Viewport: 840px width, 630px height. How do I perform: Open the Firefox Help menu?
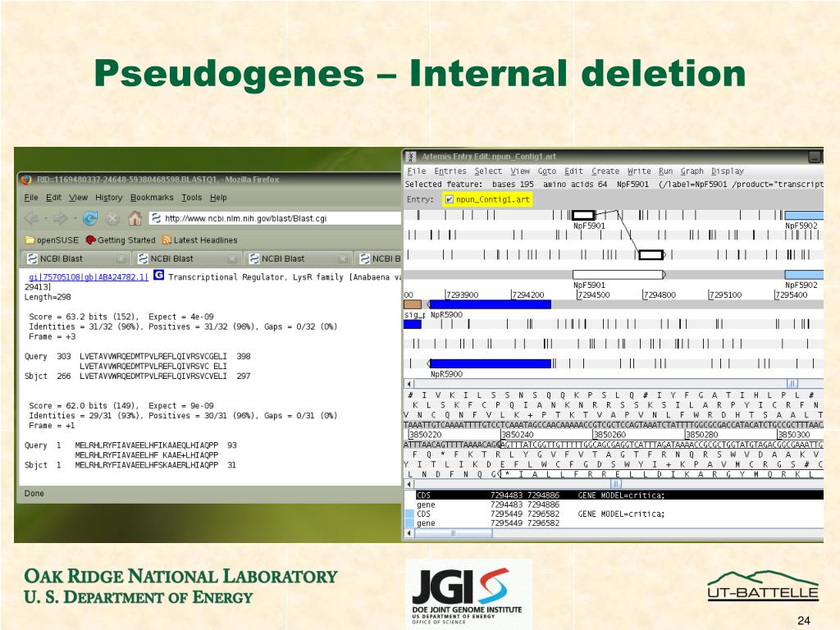pos(218,197)
